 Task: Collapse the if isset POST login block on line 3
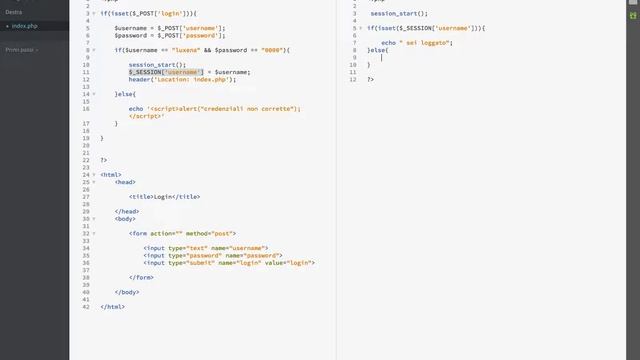tap(94, 13)
